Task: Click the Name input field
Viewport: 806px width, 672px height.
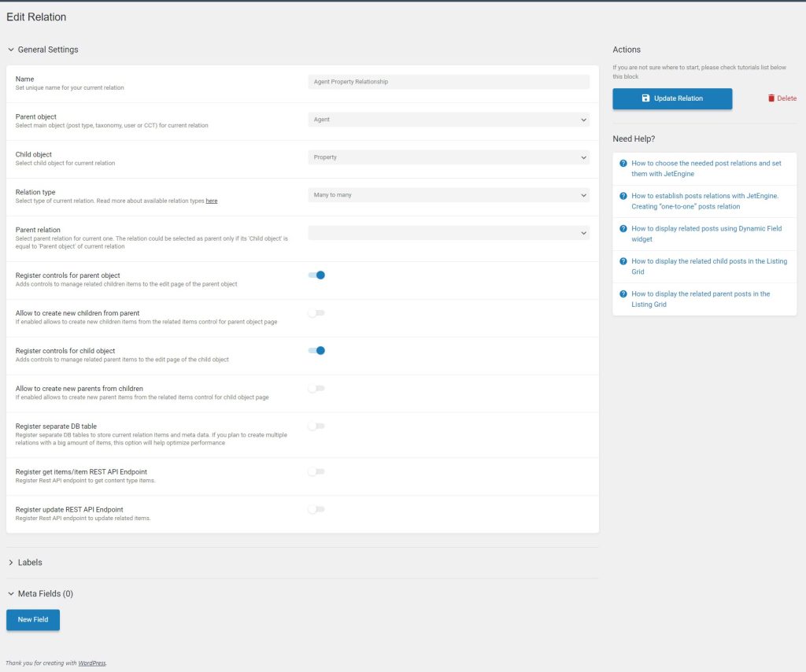Action: (x=448, y=82)
